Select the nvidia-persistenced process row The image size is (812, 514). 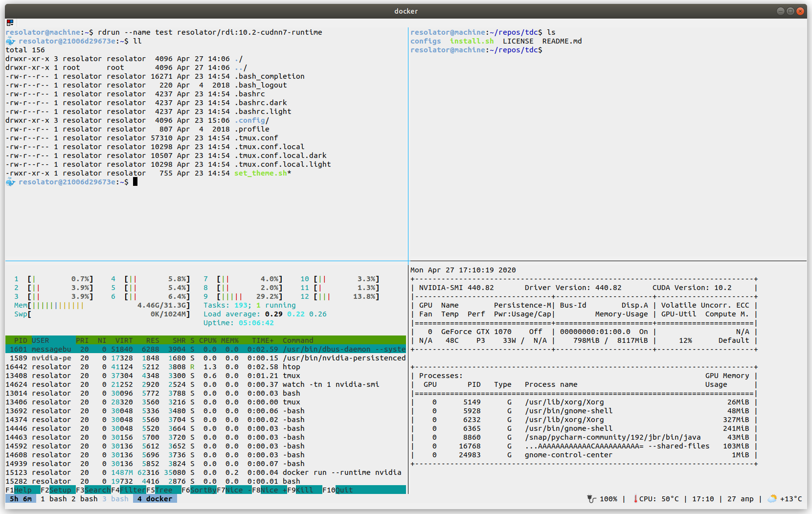point(205,358)
